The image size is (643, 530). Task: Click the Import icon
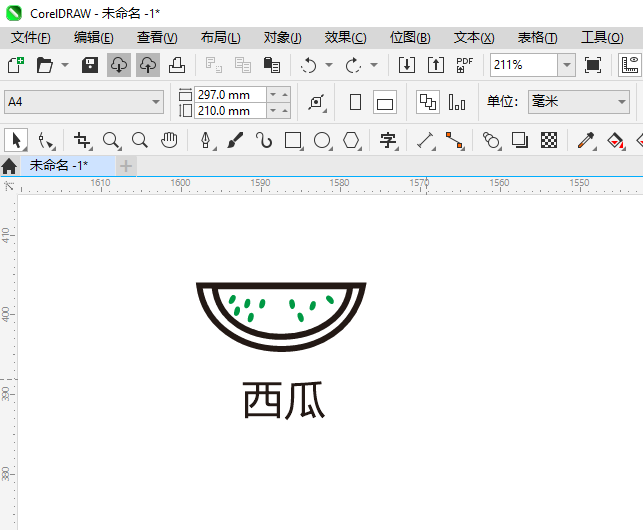click(x=407, y=65)
